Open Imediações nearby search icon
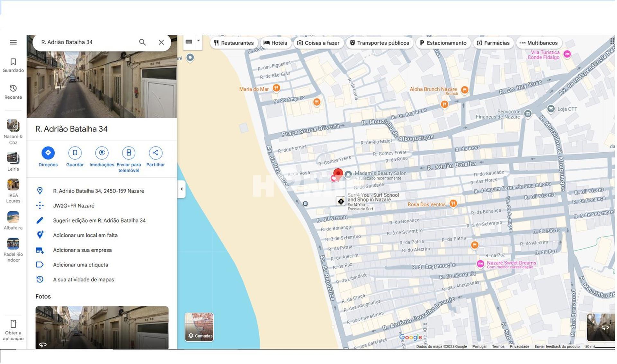The height and width of the screenshot is (364, 617). pyautogui.click(x=102, y=153)
